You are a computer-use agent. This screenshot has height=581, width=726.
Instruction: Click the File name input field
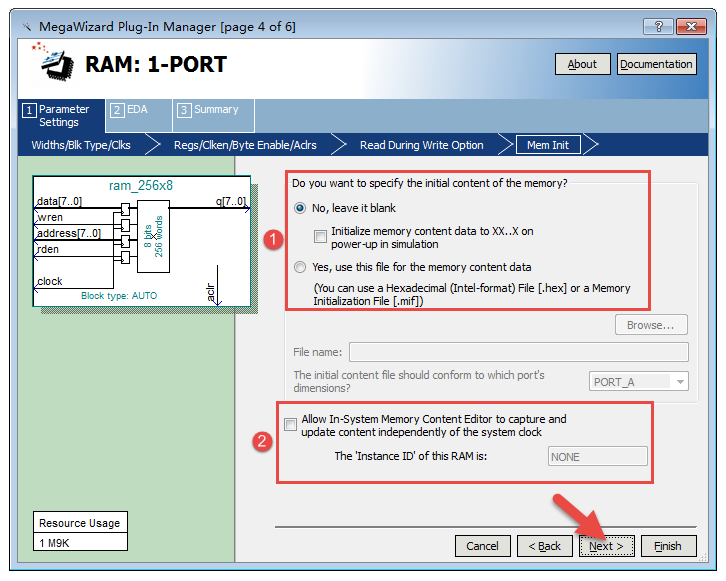pyautogui.click(x=519, y=352)
